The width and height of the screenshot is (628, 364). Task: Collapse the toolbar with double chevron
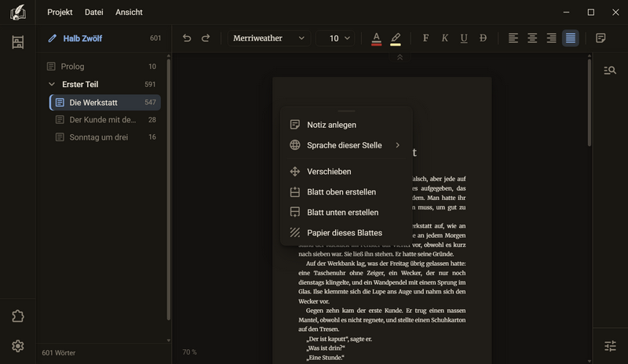tap(400, 57)
